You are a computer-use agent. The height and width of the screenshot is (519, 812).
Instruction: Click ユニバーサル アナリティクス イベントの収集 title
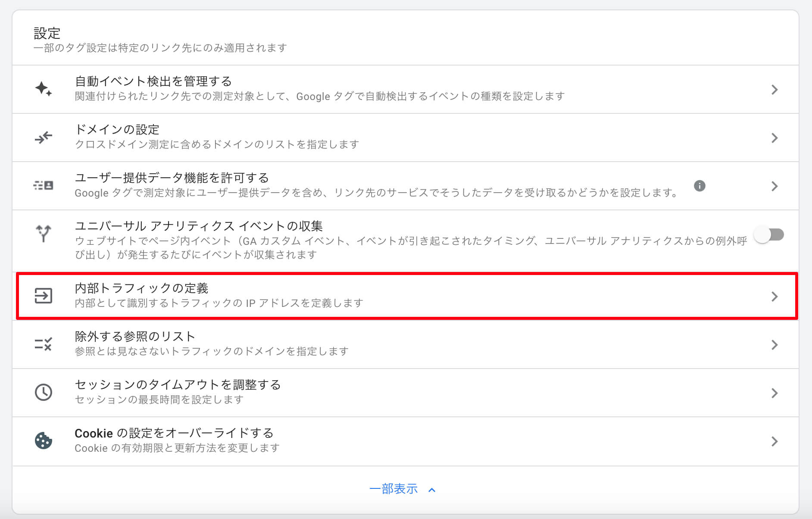pos(199,226)
